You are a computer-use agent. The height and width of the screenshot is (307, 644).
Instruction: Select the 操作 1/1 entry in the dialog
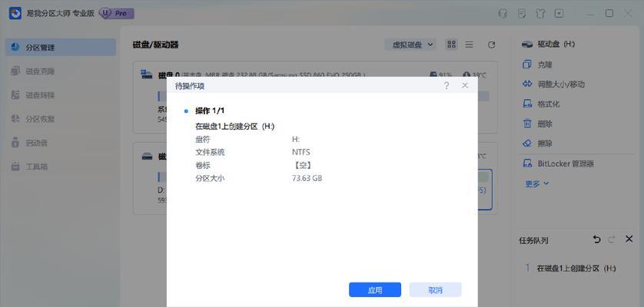pos(210,111)
